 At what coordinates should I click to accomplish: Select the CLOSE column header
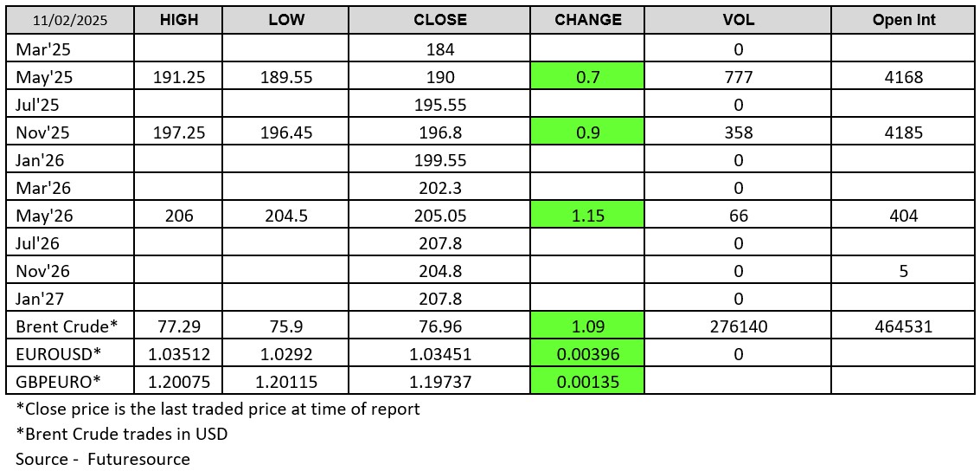[440, 20]
